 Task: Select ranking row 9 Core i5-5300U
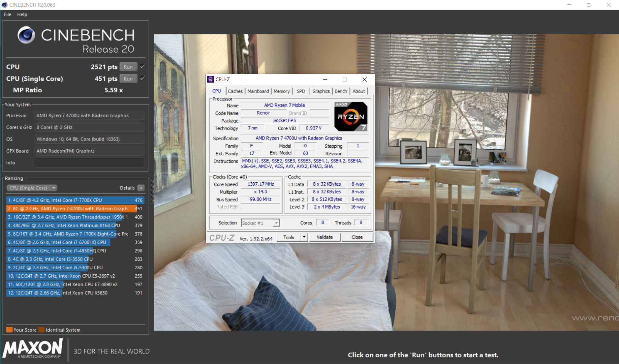pyautogui.click(x=75, y=267)
